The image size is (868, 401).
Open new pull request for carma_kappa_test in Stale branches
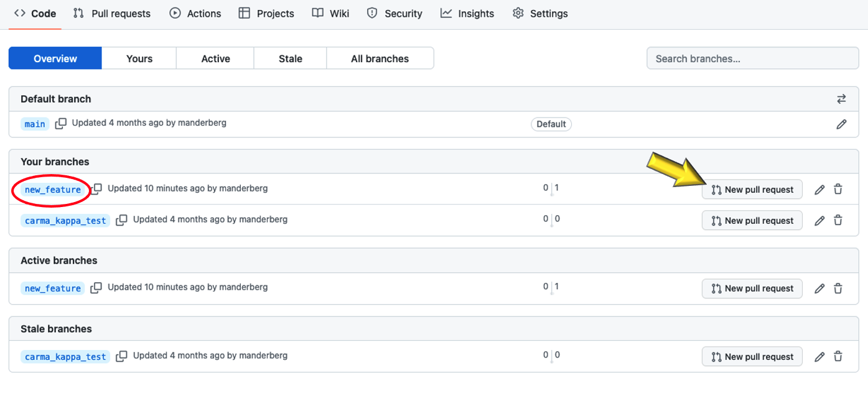[x=752, y=357]
